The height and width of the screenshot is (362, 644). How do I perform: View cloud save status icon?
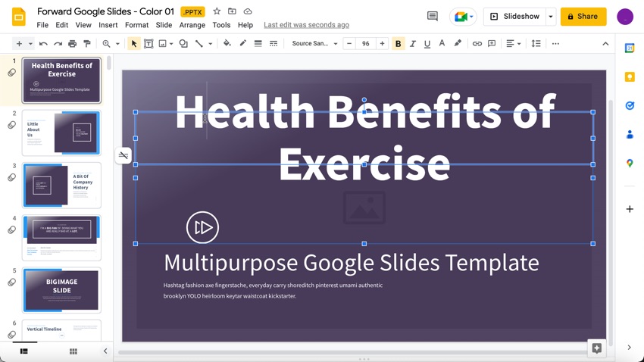pos(248,11)
